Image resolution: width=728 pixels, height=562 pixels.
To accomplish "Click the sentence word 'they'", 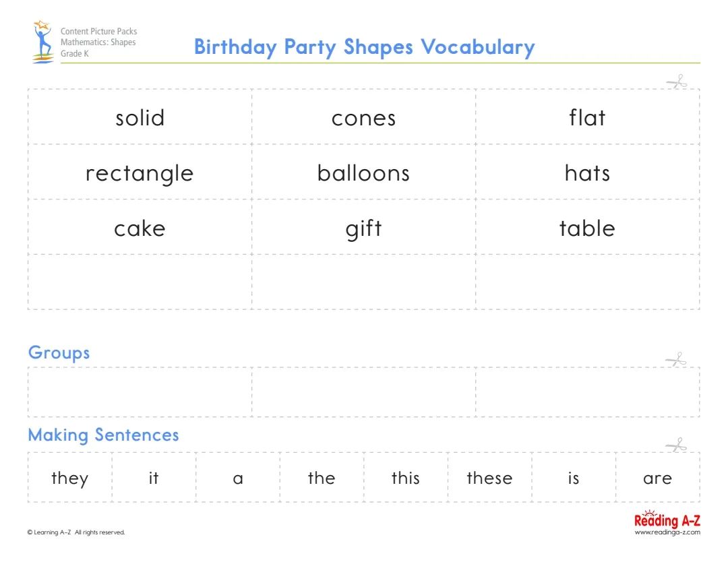I will point(69,478).
